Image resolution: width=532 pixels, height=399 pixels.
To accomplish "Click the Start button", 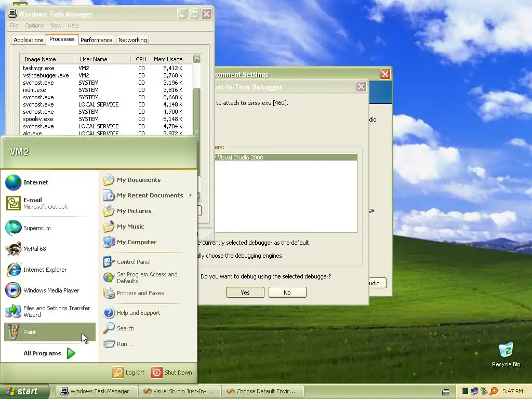I will pos(25,391).
